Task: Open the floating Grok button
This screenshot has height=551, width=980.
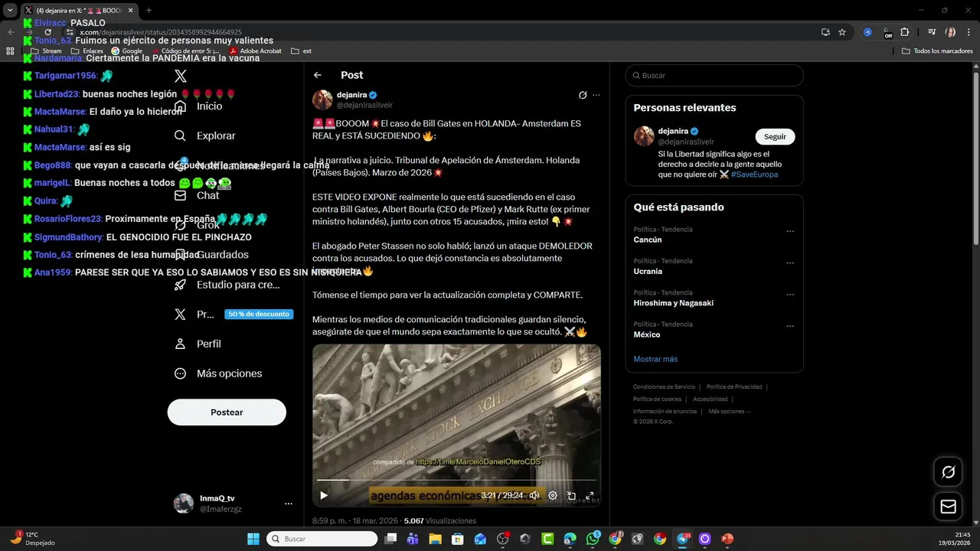Action: [x=948, y=472]
